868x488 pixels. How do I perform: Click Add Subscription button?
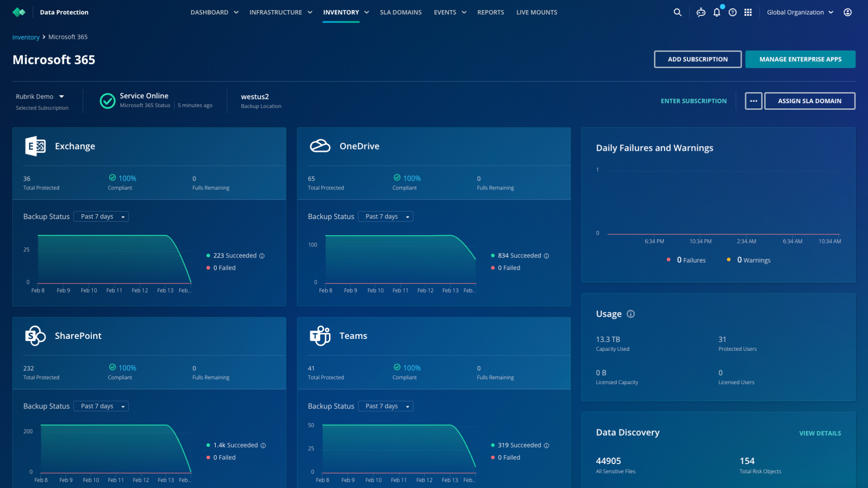(x=697, y=59)
